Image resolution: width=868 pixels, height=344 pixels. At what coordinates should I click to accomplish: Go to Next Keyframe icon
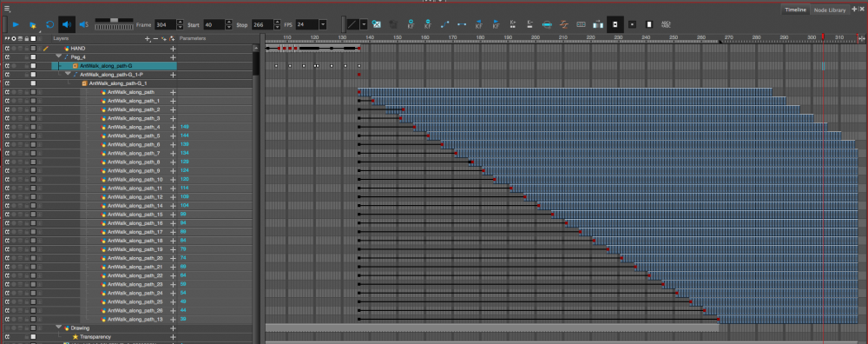click(496, 24)
